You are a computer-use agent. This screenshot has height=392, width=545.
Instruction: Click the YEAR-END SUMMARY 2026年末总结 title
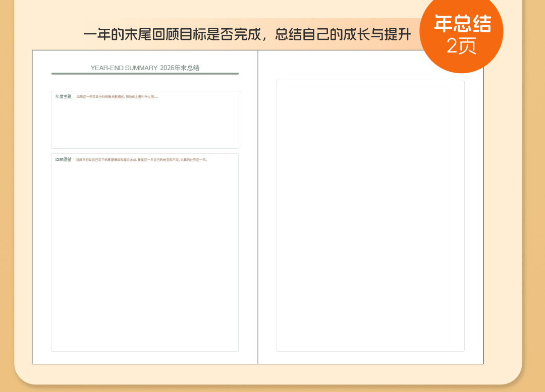pyautogui.click(x=145, y=68)
